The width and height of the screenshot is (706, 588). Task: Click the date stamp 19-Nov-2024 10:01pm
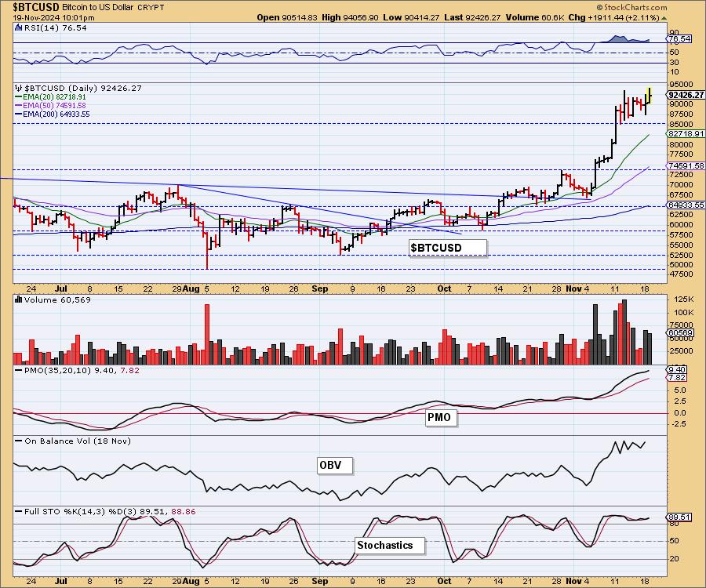click(x=53, y=18)
